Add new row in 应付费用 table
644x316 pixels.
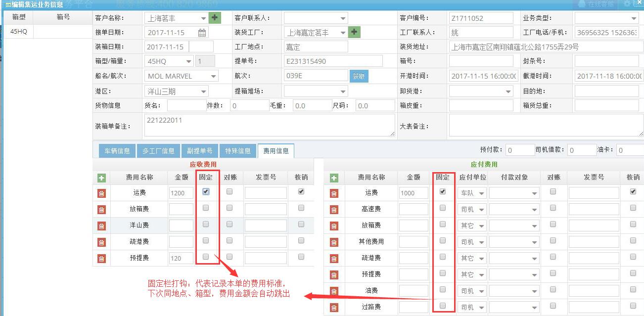pos(334,178)
